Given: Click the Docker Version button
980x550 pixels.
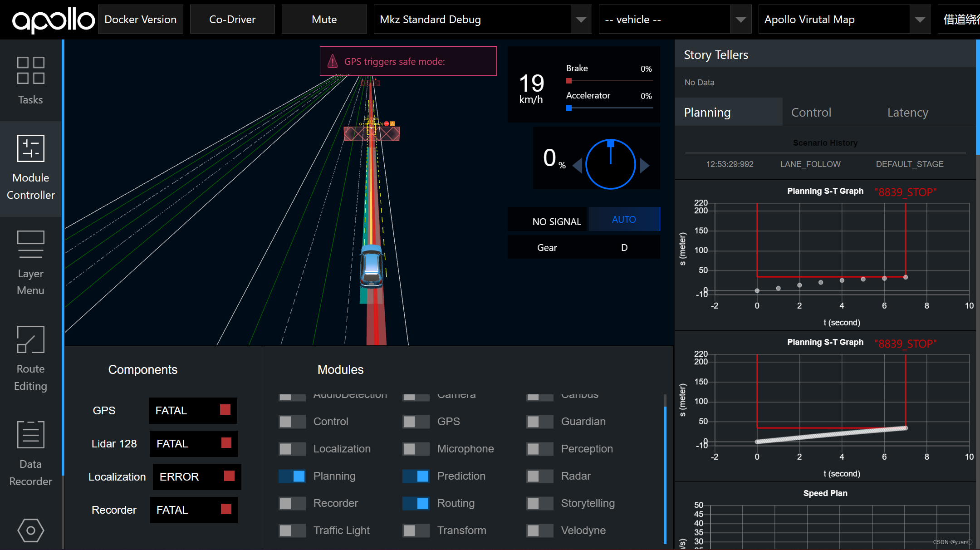Looking at the screenshot, I should pos(140,20).
